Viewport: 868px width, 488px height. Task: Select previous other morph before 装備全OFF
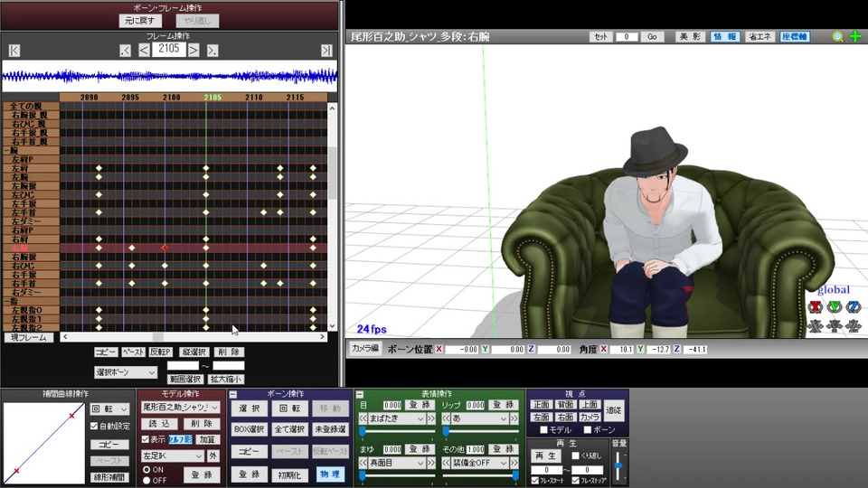click(446, 463)
